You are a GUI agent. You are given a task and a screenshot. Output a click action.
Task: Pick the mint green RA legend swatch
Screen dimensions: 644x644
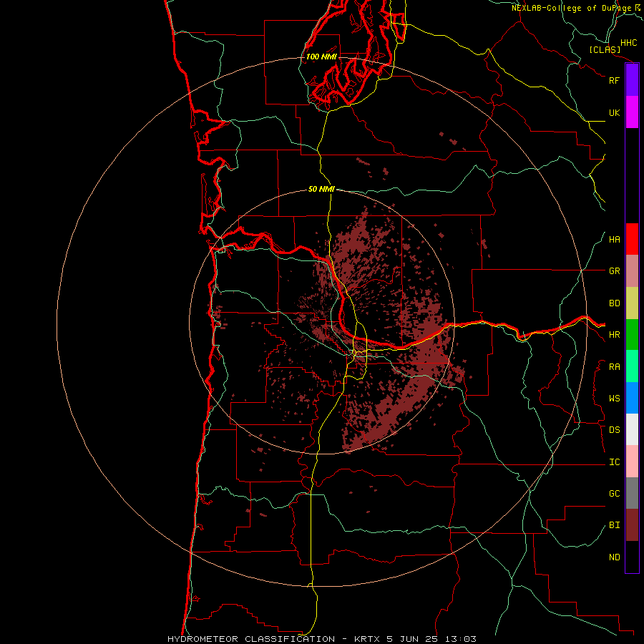pos(632,366)
